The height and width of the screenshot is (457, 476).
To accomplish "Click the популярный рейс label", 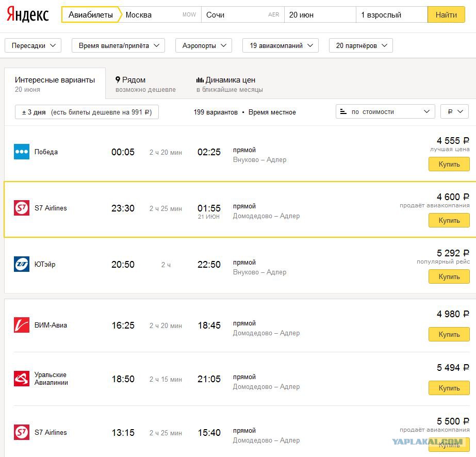I will (x=443, y=262).
